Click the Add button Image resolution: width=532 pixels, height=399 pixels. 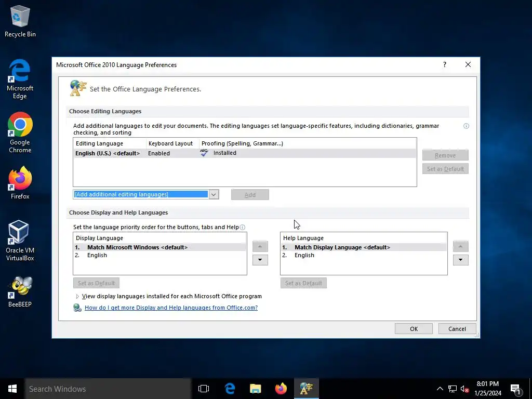coord(250,195)
